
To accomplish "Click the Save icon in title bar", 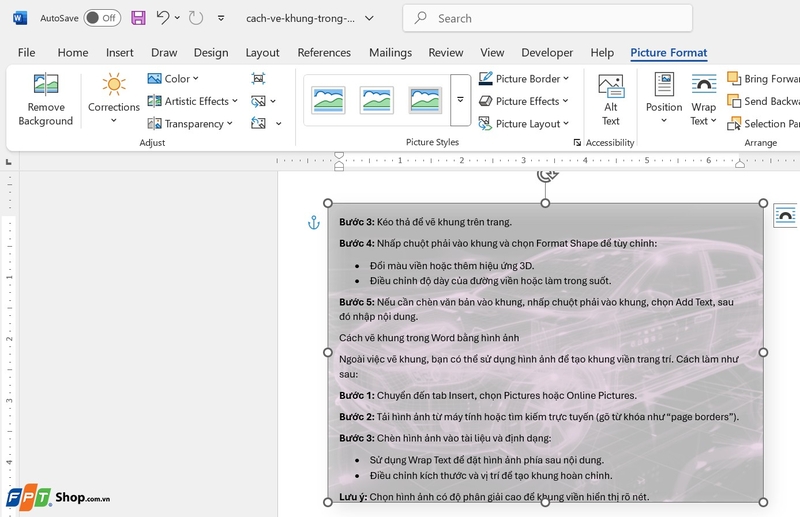I will pos(138,18).
